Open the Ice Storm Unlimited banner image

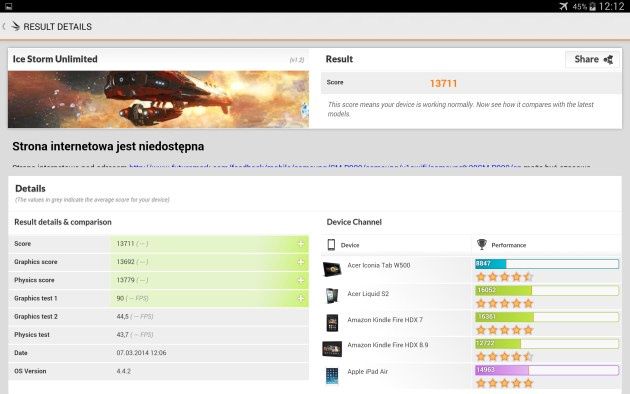coord(158,99)
